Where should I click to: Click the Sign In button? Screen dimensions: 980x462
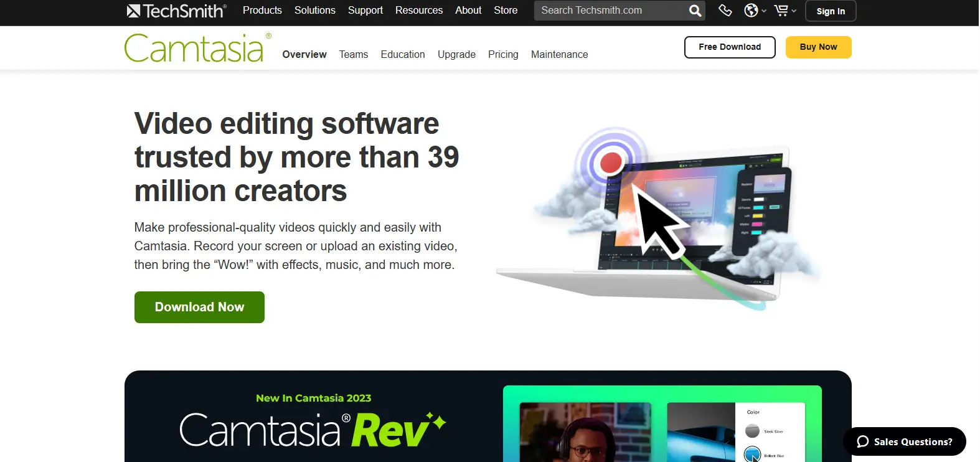831,11
